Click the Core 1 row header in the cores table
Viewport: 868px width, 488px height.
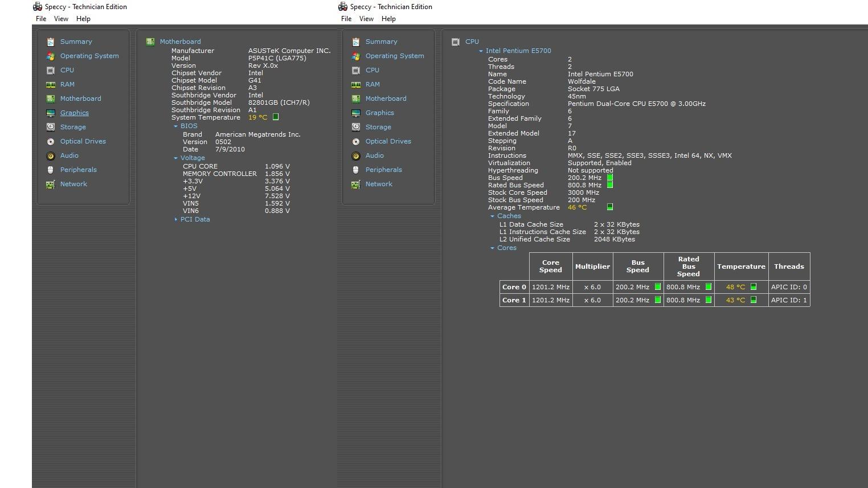[514, 300]
